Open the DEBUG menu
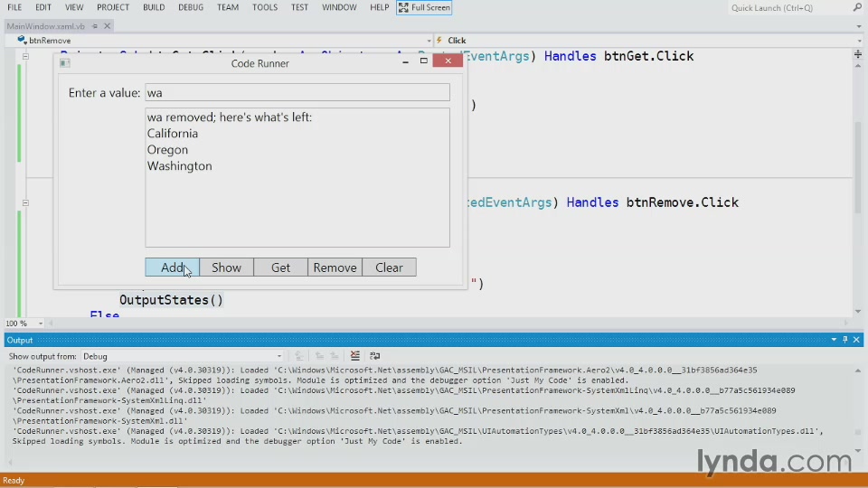The image size is (868, 488). coord(191,7)
